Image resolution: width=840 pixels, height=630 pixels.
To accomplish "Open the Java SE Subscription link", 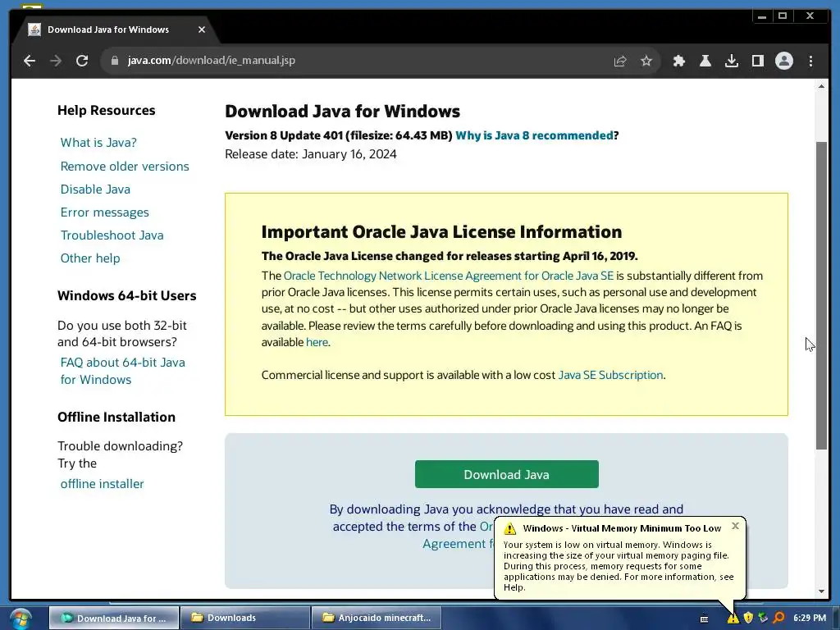I will (610, 375).
